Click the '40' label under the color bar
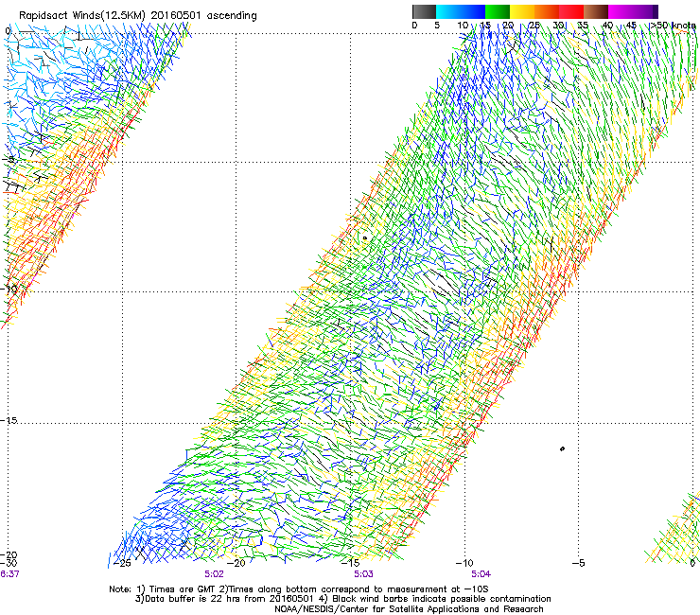 [x=607, y=26]
